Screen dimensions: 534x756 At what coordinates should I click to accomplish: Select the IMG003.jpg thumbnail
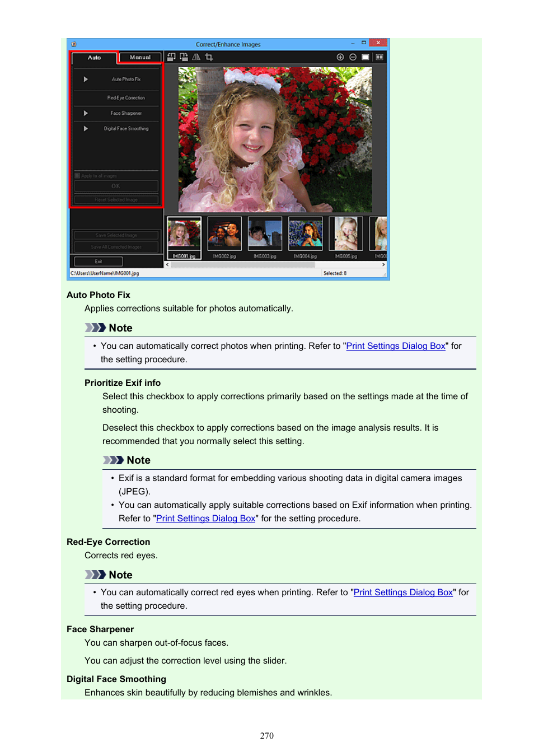pos(265,233)
